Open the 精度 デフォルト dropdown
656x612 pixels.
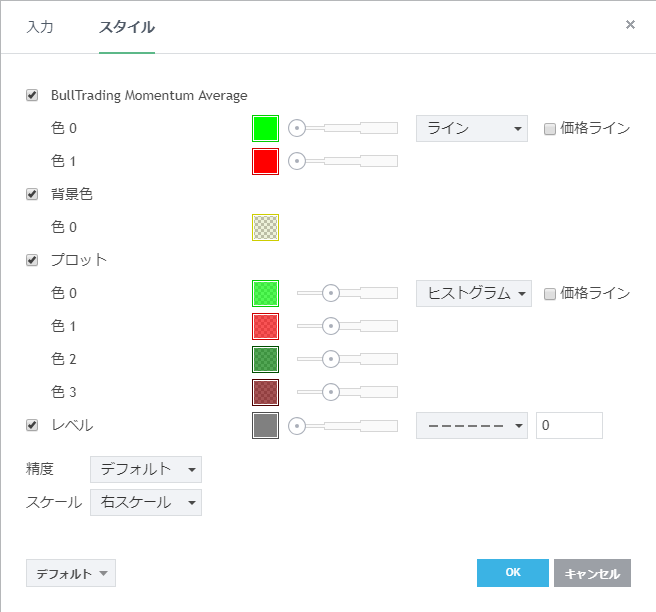tap(146, 469)
